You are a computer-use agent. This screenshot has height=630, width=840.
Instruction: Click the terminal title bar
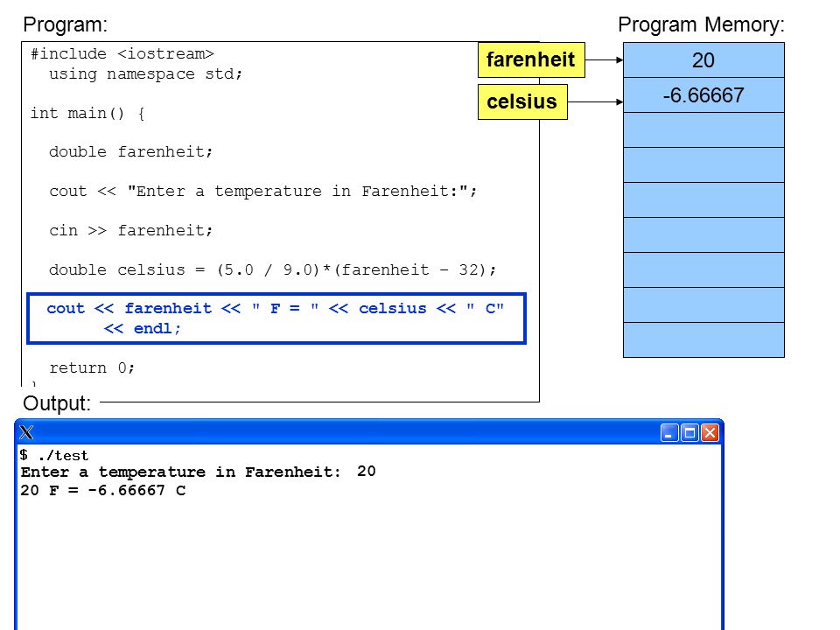tap(369, 432)
